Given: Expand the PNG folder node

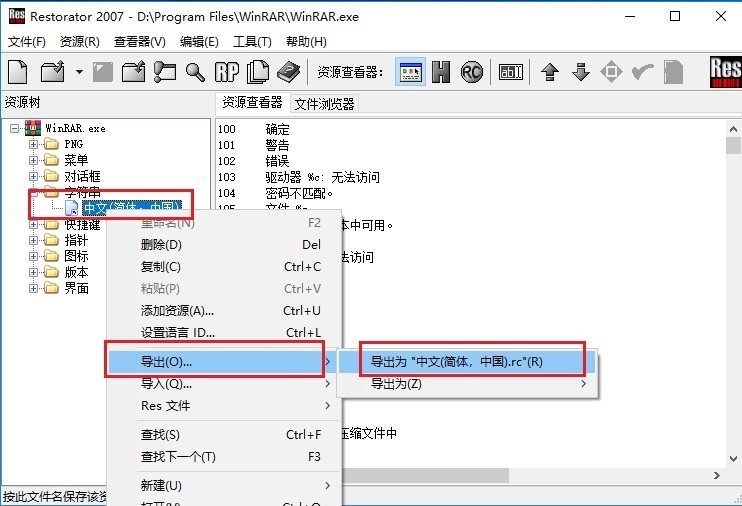Looking at the screenshot, I should tap(33, 144).
